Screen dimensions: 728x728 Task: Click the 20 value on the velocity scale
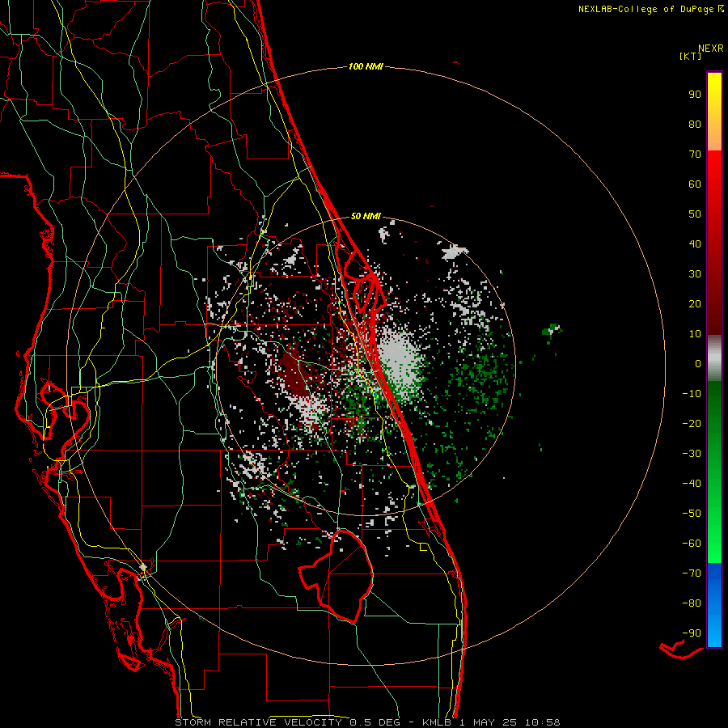(x=695, y=303)
